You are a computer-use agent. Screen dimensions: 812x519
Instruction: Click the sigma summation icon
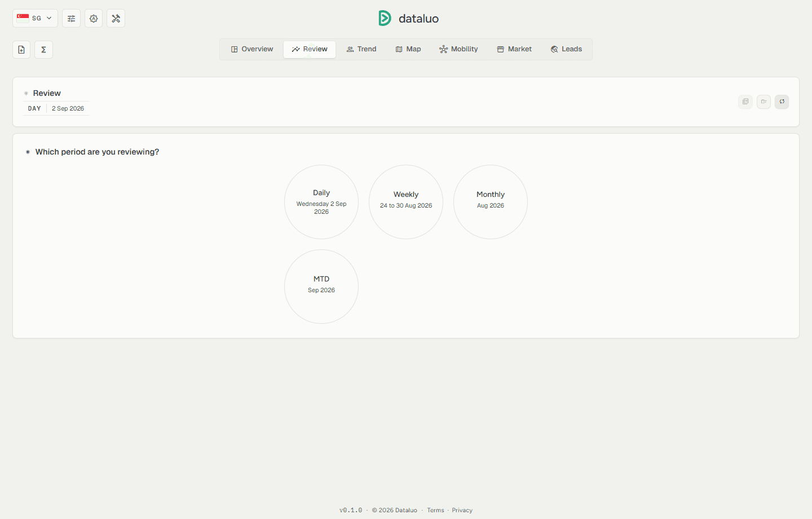pyautogui.click(x=43, y=50)
